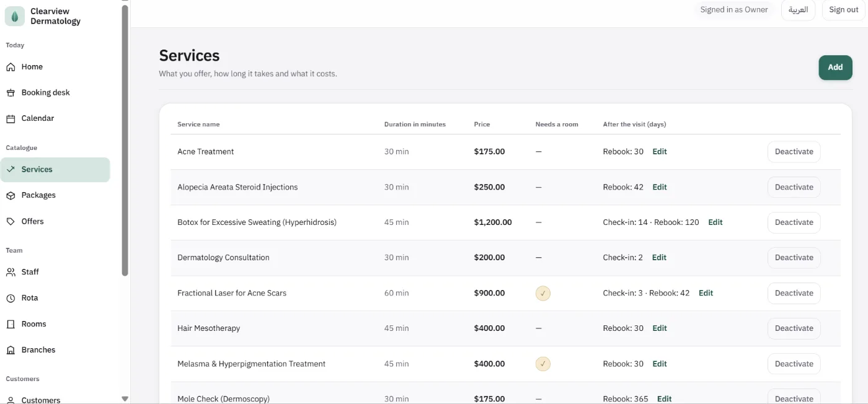Edit after-visit days for Acne Treatment
Image resolution: width=868 pixels, height=404 pixels.
pos(660,152)
